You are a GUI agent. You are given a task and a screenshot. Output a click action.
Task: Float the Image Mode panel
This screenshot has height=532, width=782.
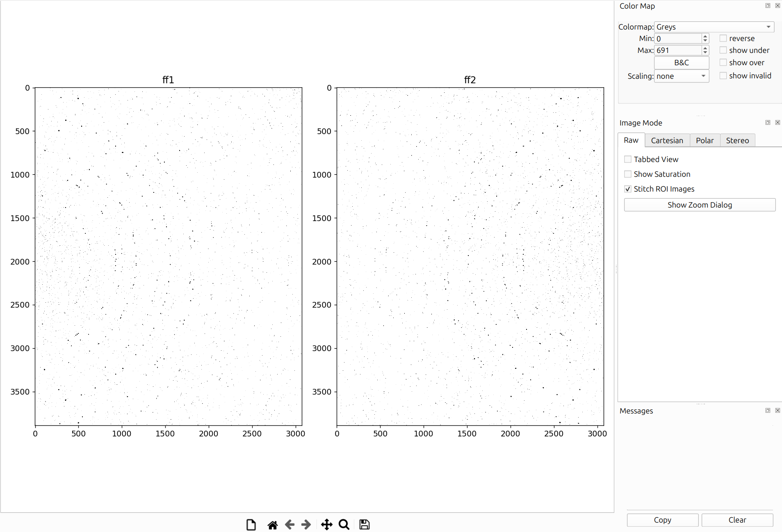tap(768, 123)
